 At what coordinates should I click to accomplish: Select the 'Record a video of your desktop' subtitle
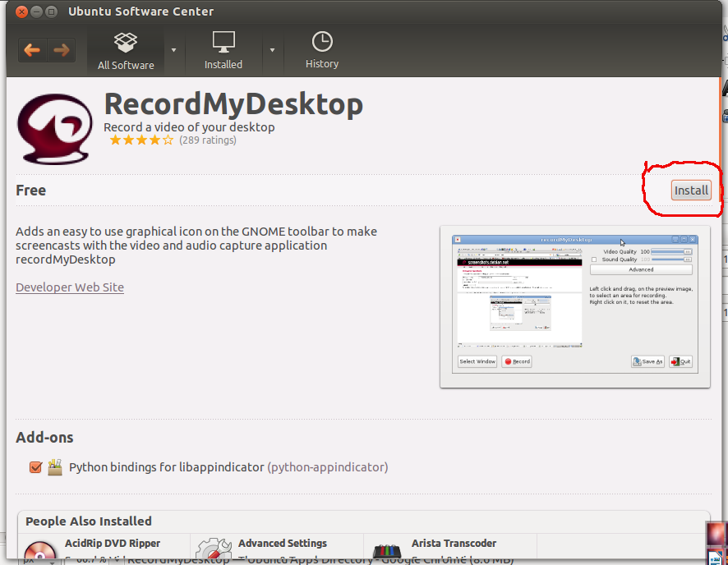coord(189,127)
